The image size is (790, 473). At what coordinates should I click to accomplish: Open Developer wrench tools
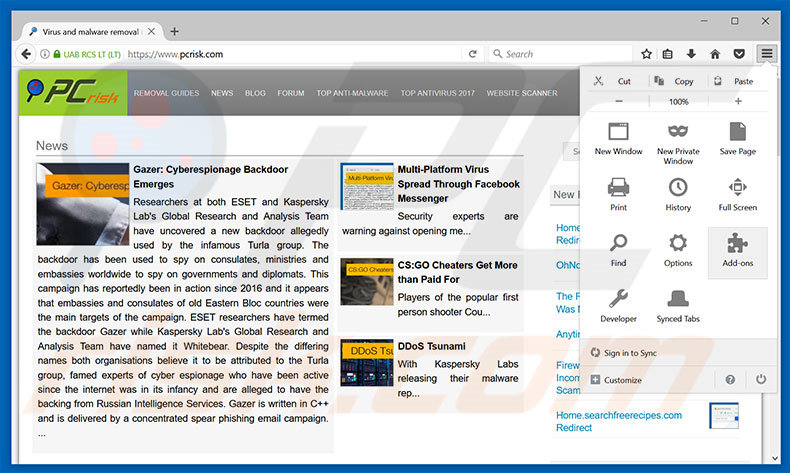618,306
